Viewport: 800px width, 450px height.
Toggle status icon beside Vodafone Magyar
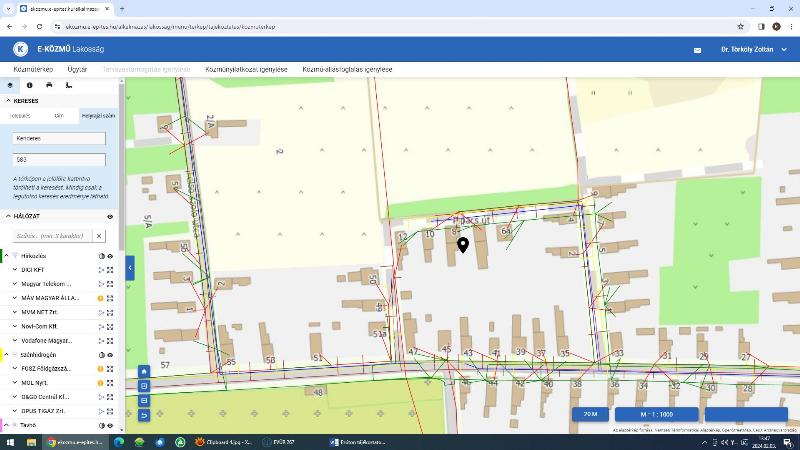click(101, 341)
